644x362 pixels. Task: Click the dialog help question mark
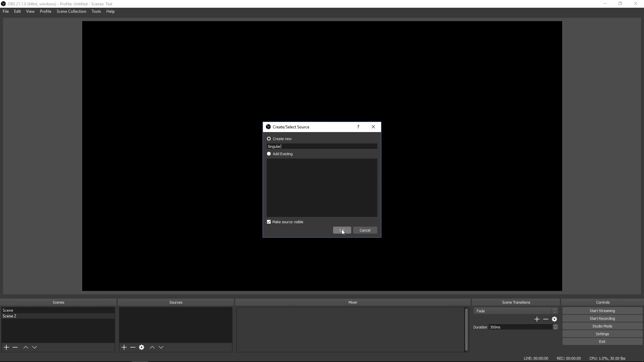358,127
